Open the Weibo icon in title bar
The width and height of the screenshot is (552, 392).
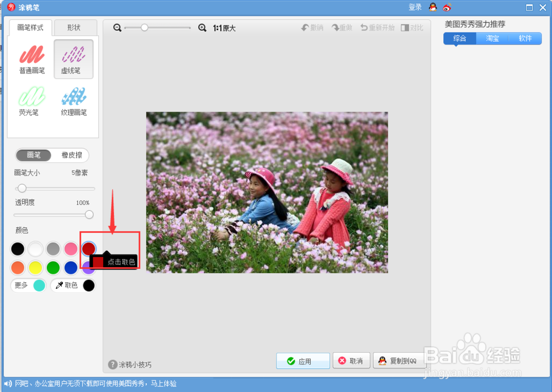pos(447,7)
